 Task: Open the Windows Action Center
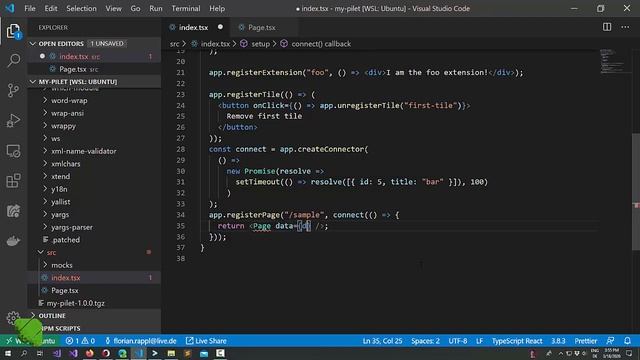pyautogui.click(x=629, y=353)
